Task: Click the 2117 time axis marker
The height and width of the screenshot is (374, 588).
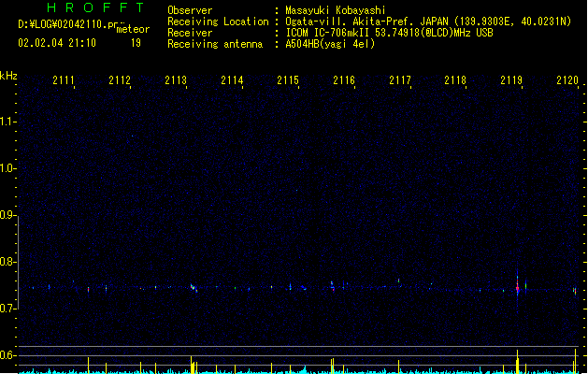Action: (400, 80)
